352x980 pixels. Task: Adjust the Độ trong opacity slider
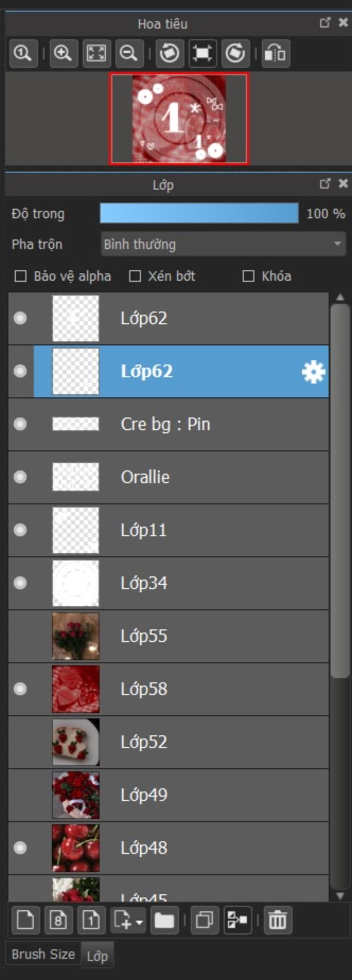pos(199,213)
